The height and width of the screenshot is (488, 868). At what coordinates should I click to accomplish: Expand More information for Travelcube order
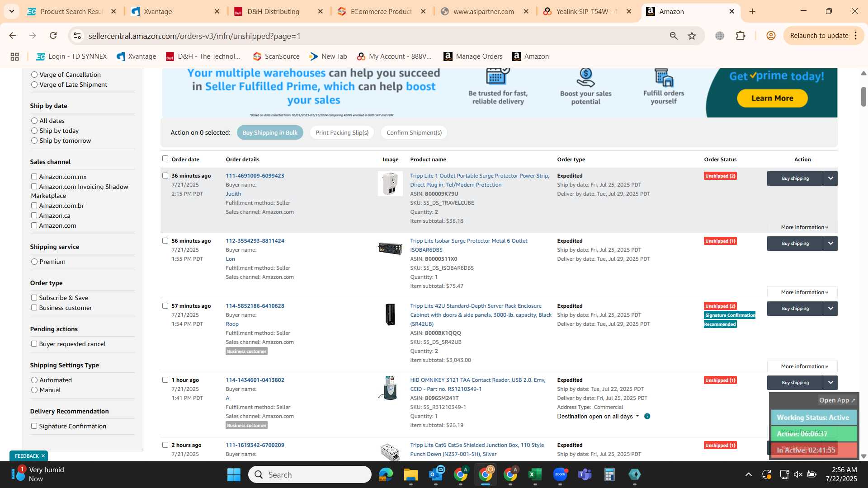805,227
